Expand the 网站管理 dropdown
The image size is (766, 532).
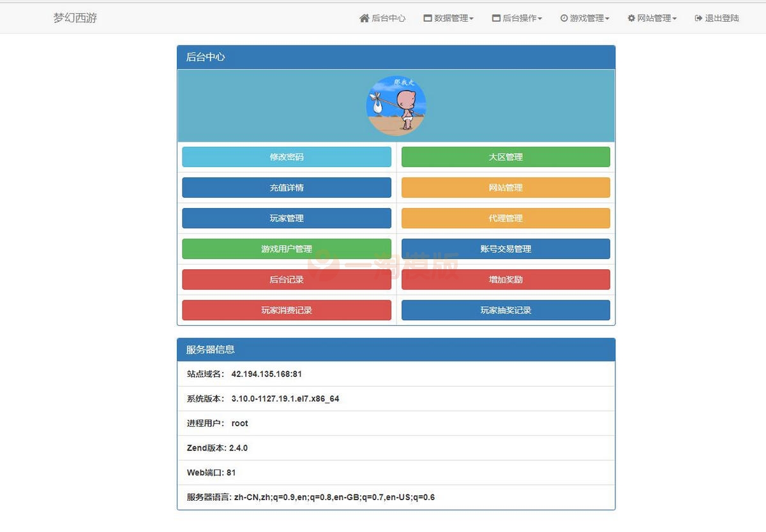(652, 18)
